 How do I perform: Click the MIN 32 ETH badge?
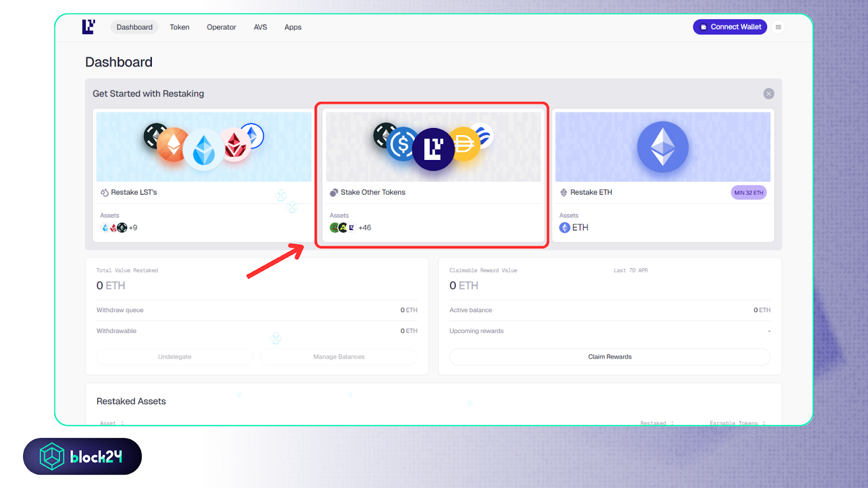pos(749,192)
